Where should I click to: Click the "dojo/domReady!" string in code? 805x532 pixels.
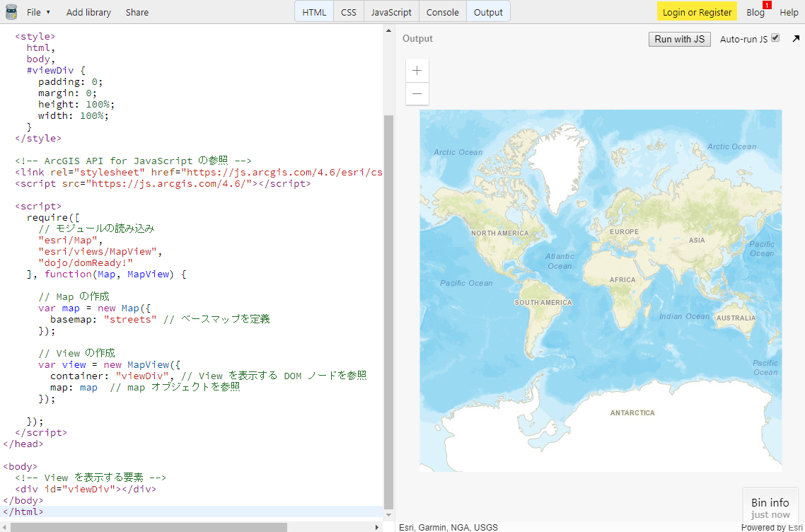86,263
